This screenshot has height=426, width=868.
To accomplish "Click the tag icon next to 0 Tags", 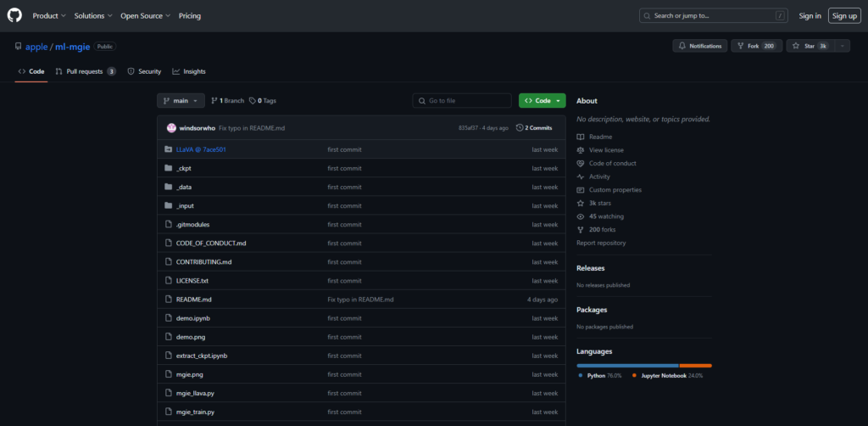I will point(253,101).
